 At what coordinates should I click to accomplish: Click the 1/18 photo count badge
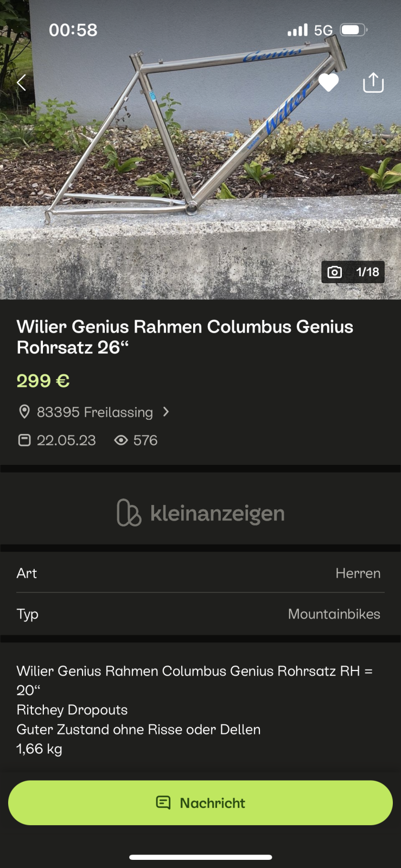point(353,272)
